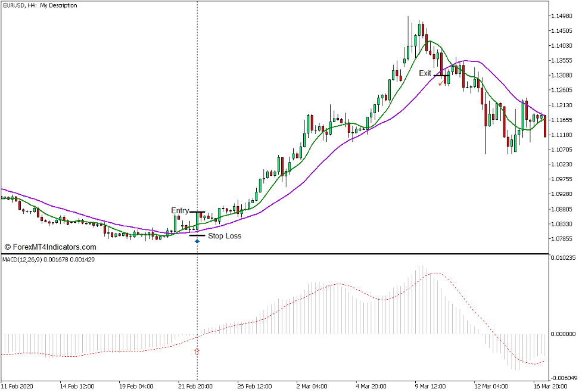Click the red up arrow in MACD panel

click(x=197, y=351)
